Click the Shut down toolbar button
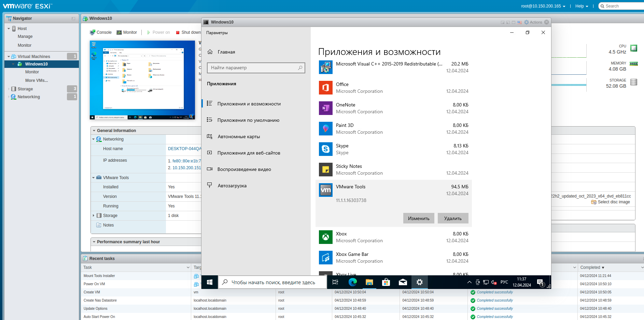This screenshot has width=644, height=320. click(x=188, y=32)
